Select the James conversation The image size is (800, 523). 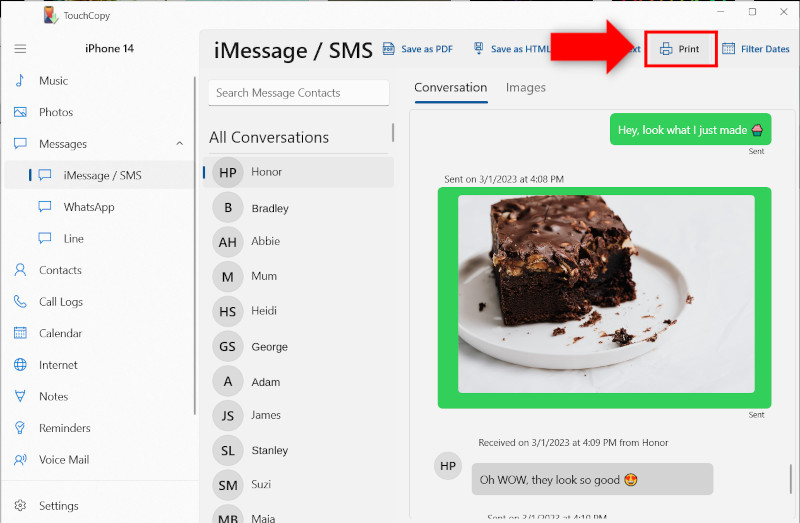[x=298, y=415]
